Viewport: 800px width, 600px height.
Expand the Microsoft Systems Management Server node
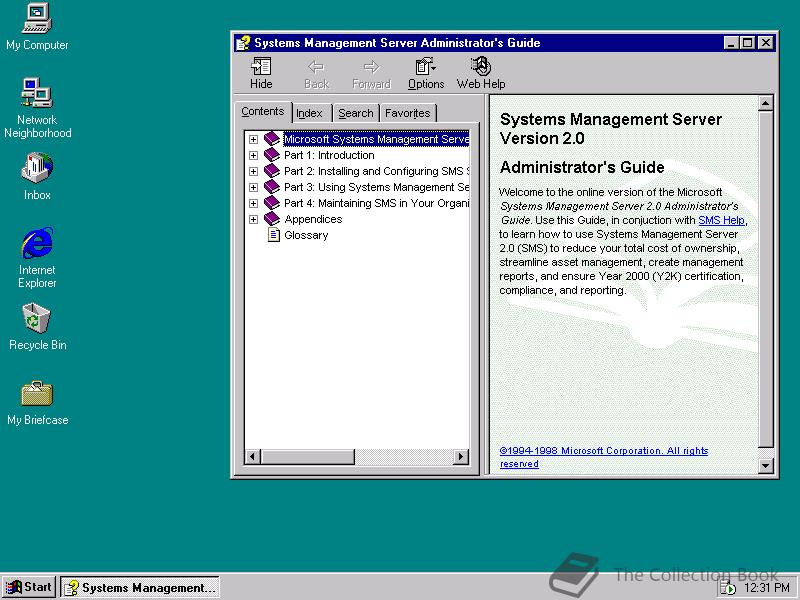click(x=253, y=139)
